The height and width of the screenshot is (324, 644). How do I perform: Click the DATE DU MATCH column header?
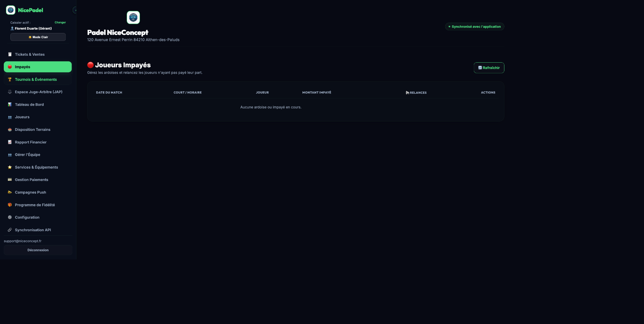tap(109, 92)
